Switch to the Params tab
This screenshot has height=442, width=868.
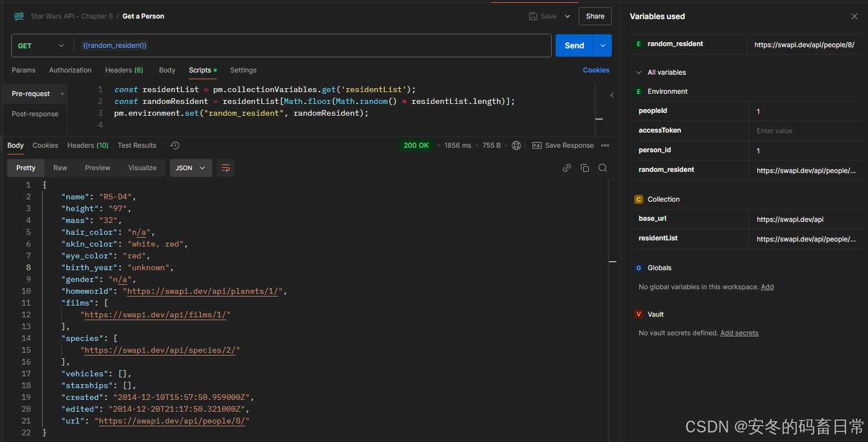tap(24, 70)
